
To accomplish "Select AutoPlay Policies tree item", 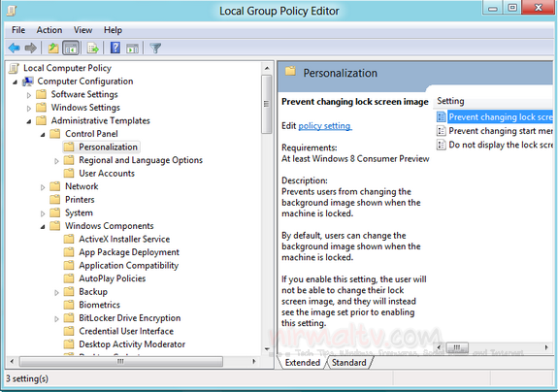I will [113, 278].
